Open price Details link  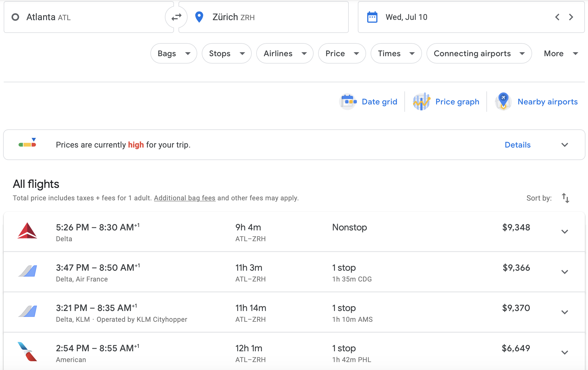(x=517, y=145)
